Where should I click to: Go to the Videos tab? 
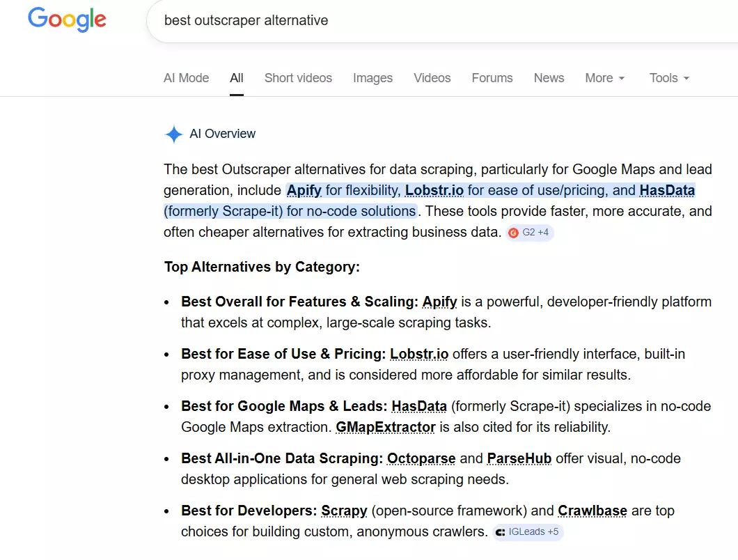click(x=432, y=78)
